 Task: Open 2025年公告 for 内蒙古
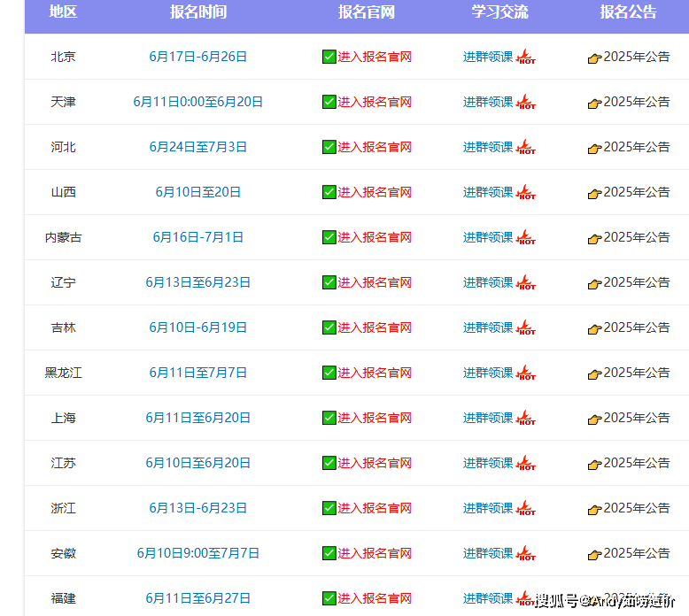coord(637,237)
